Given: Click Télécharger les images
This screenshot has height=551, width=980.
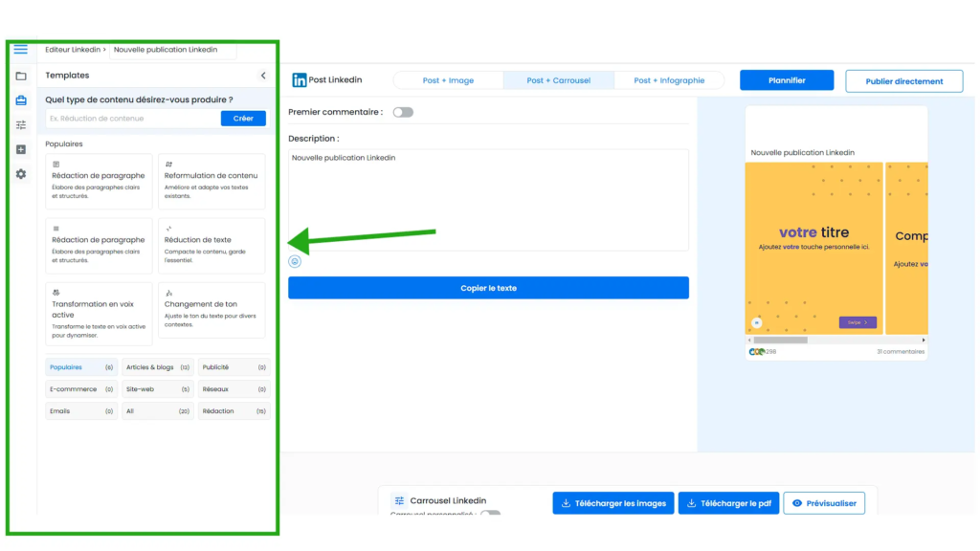Looking at the screenshot, I should (613, 503).
